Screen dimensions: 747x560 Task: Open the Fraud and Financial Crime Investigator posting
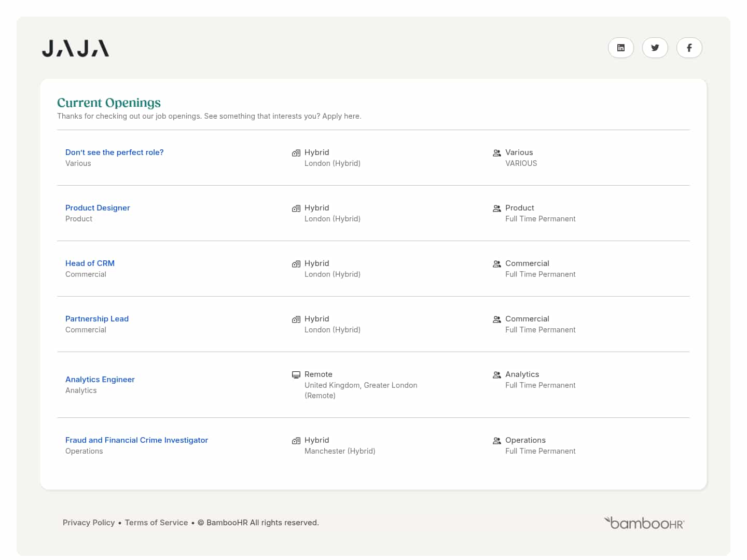(136, 440)
